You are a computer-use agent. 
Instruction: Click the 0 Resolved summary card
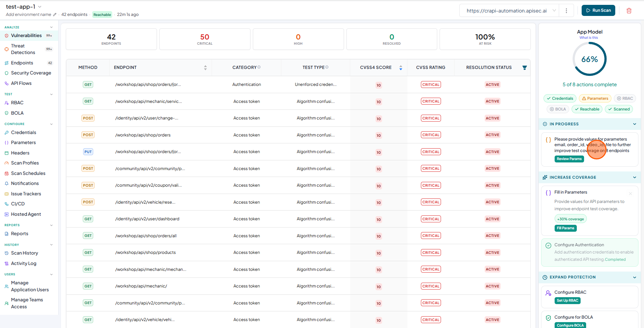tap(391, 39)
